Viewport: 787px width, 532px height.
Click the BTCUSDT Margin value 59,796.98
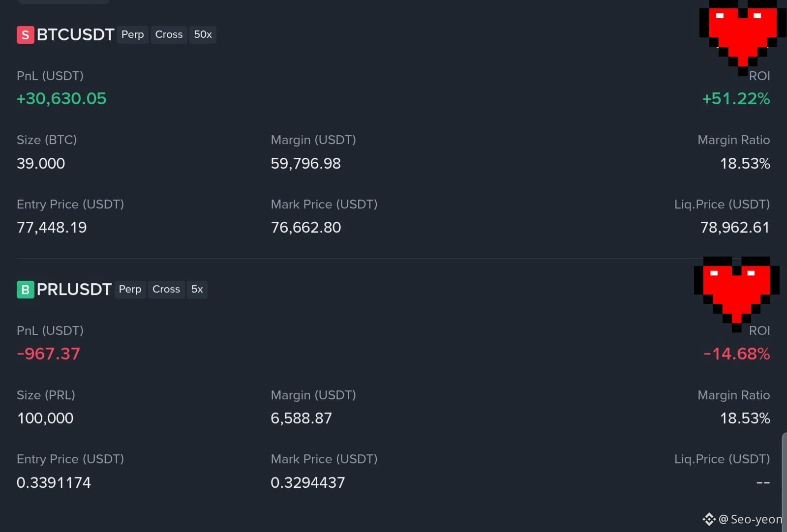point(305,164)
